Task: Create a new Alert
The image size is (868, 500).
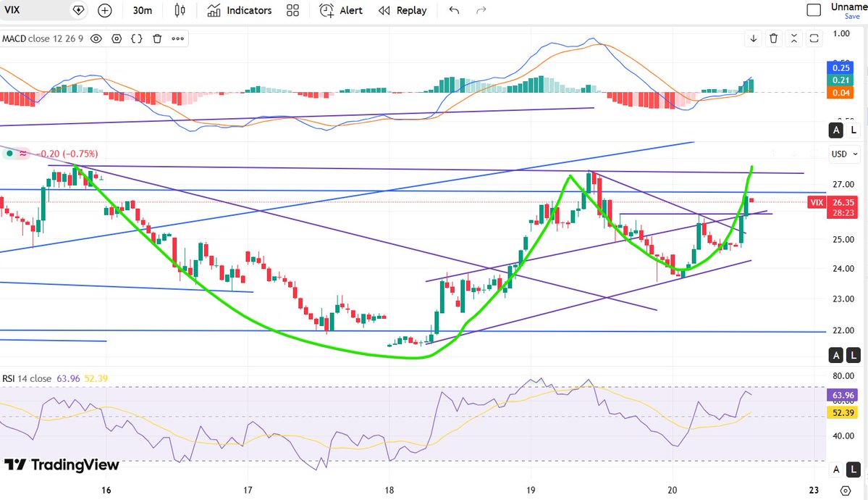Action: click(x=340, y=10)
